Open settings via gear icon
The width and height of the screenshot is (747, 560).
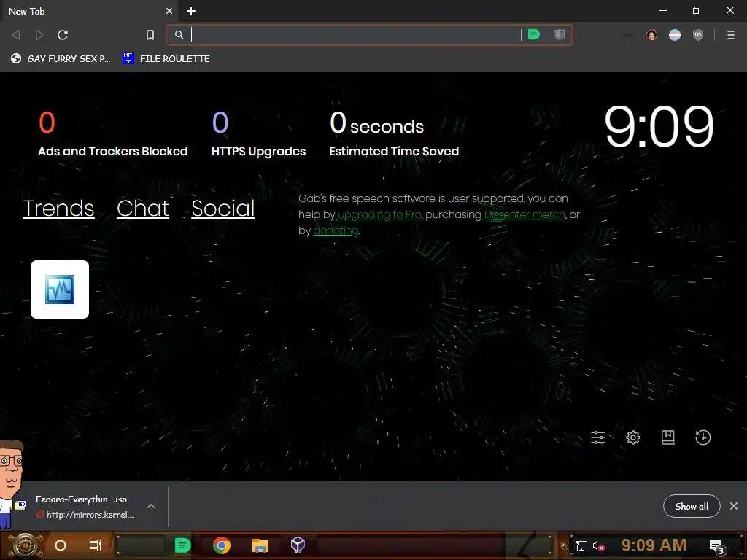click(x=633, y=437)
